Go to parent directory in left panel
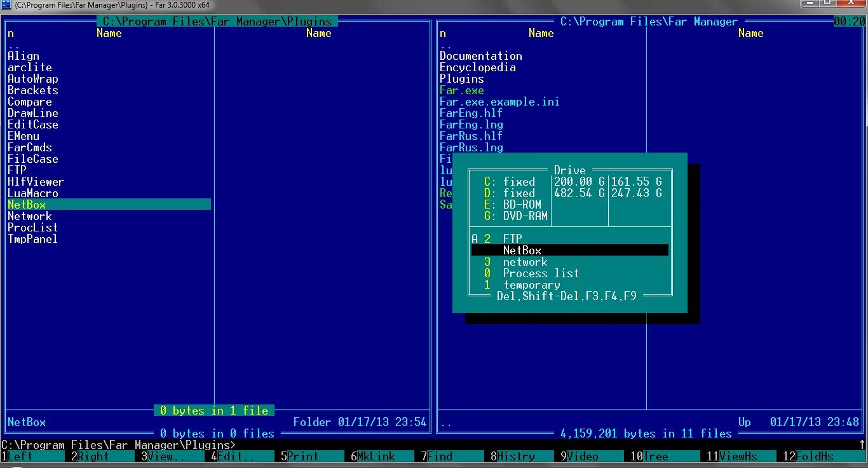This screenshot has width=868, height=468. tap(14, 46)
